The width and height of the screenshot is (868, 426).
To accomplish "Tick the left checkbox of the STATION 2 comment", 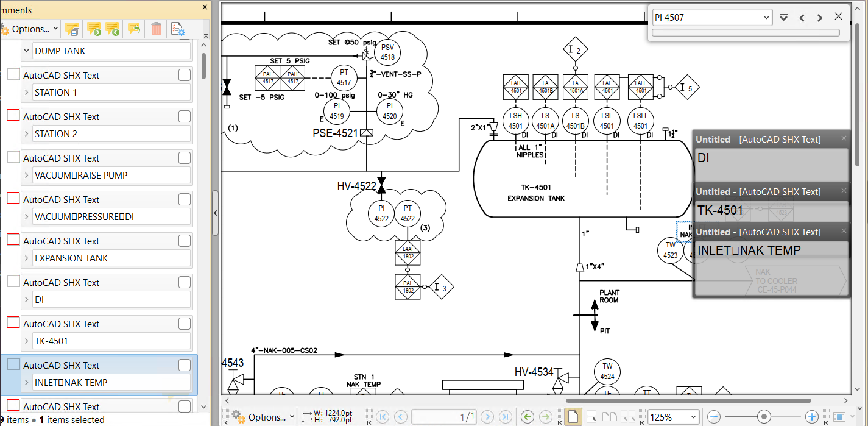I will pos(13,115).
